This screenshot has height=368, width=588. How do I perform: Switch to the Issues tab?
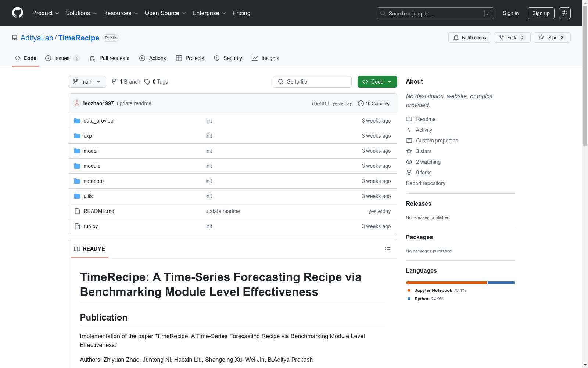pos(62,58)
